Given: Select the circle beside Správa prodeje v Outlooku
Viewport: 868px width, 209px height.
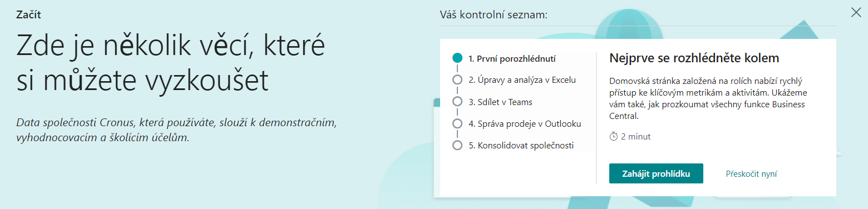Looking at the screenshot, I should point(457,123).
